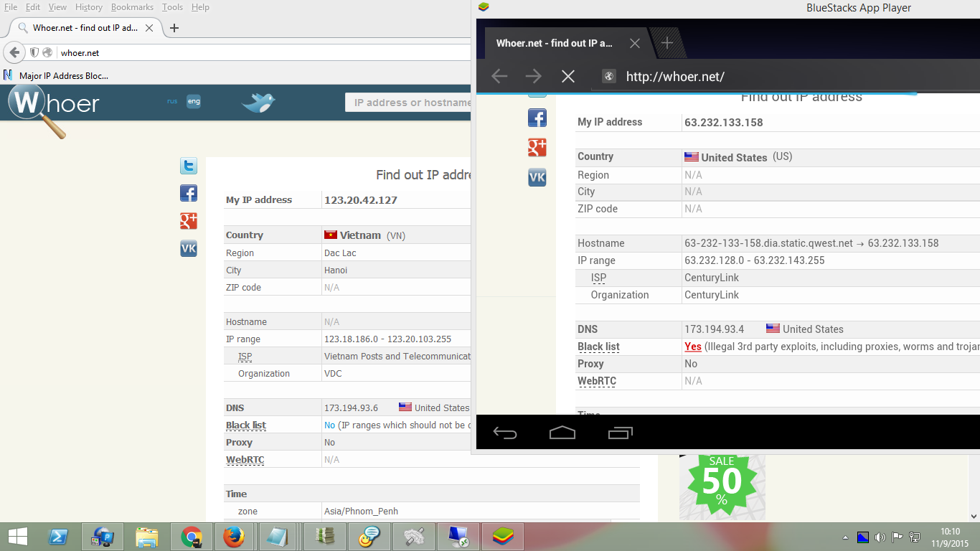This screenshot has height=551, width=980.
Task: Select the Whoer.net tab in Firefox
Action: point(85,28)
